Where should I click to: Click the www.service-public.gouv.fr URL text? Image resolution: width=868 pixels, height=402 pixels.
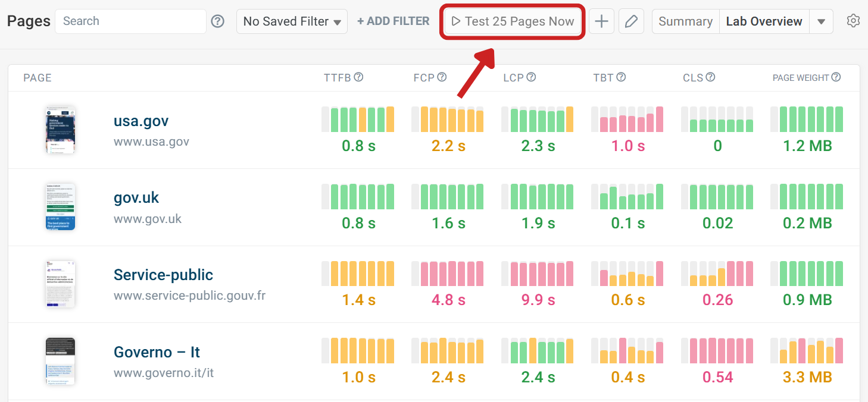click(189, 296)
